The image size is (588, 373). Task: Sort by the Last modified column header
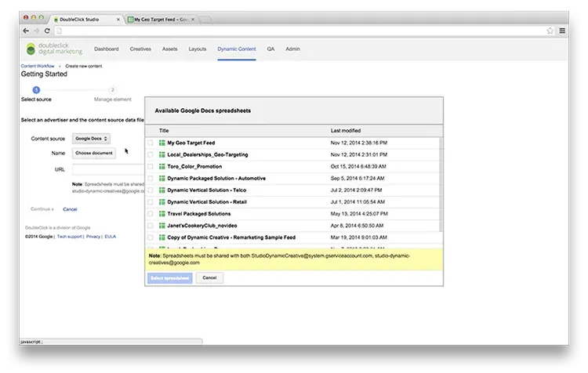click(x=346, y=130)
